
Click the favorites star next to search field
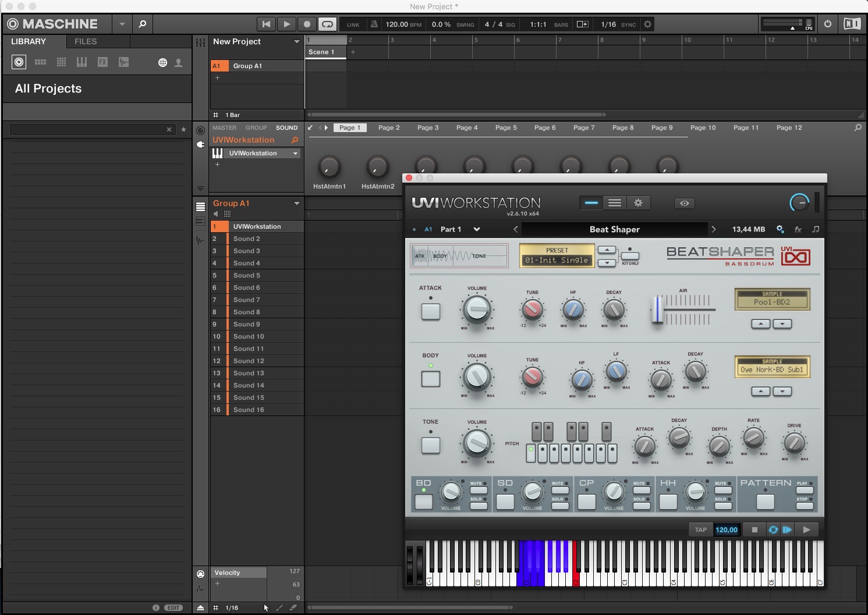tap(184, 130)
